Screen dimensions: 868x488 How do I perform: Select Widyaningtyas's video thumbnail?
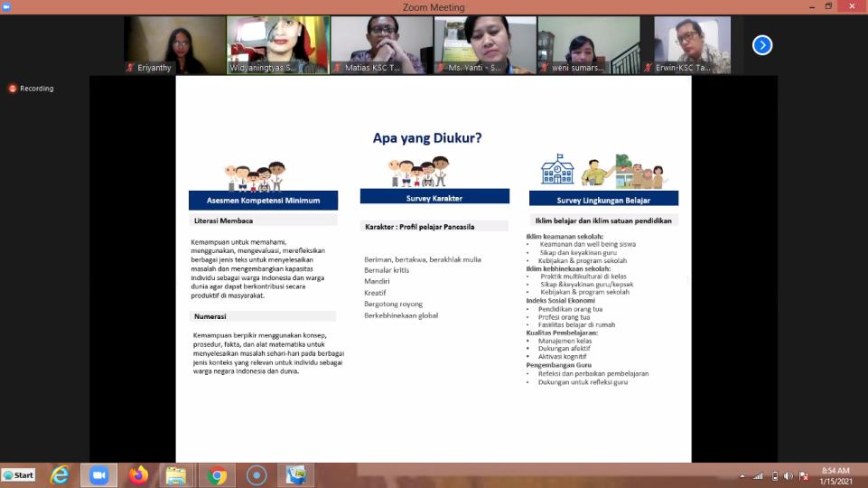pyautogui.click(x=277, y=45)
